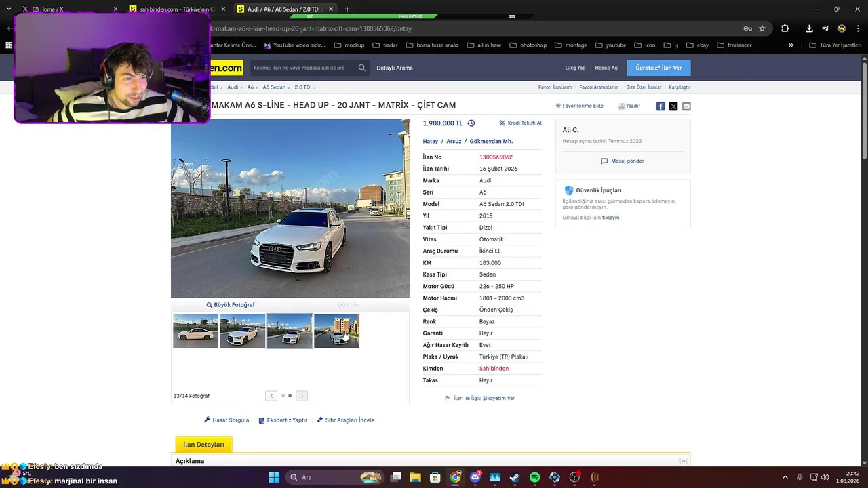Click the search magnifier icon in the site header

click(x=362, y=68)
